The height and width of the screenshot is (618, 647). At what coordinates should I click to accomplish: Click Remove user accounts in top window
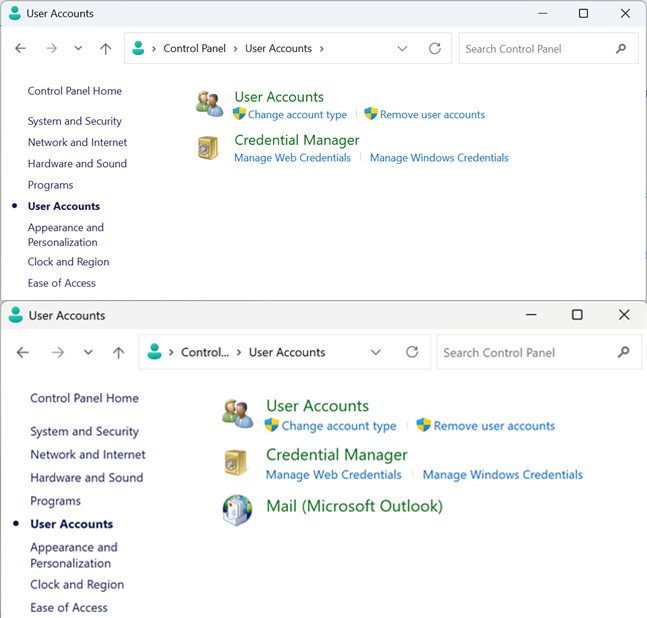(x=432, y=115)
